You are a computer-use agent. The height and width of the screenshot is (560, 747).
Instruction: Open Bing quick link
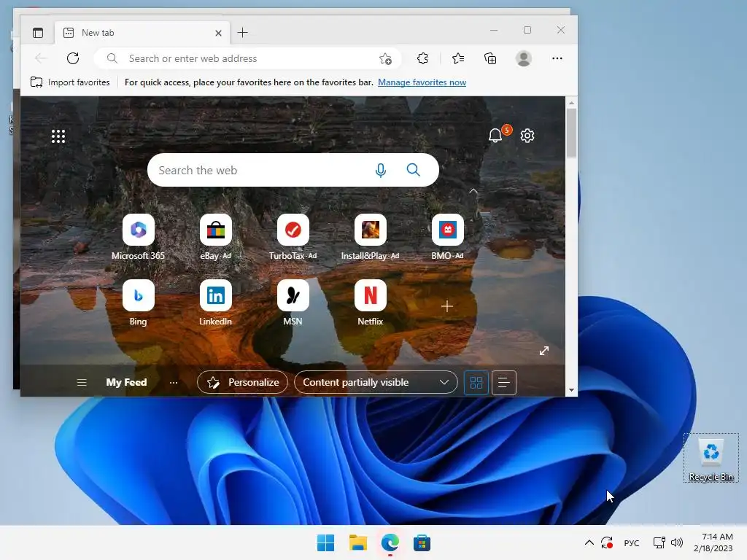[x=138, y=303]
